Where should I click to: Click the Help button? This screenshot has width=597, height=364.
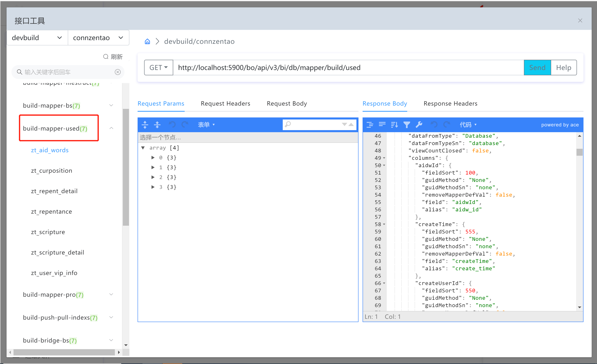point(564,68)
